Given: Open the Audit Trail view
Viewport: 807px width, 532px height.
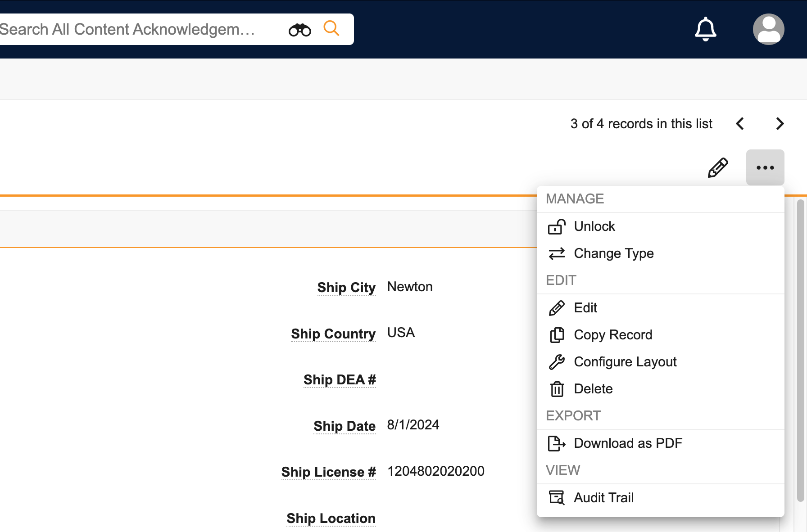Looking at the screenshot, I should pyautogui.click(x=603, y=498).
